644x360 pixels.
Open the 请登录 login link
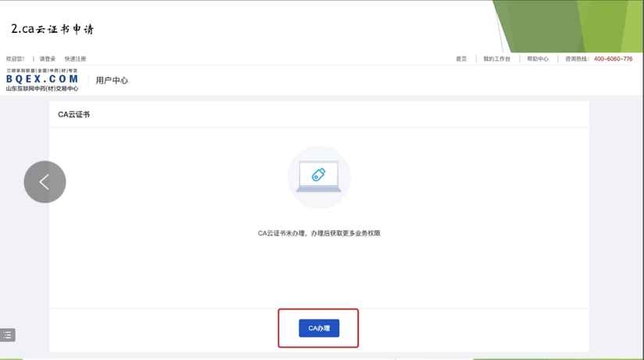[48, 59]
